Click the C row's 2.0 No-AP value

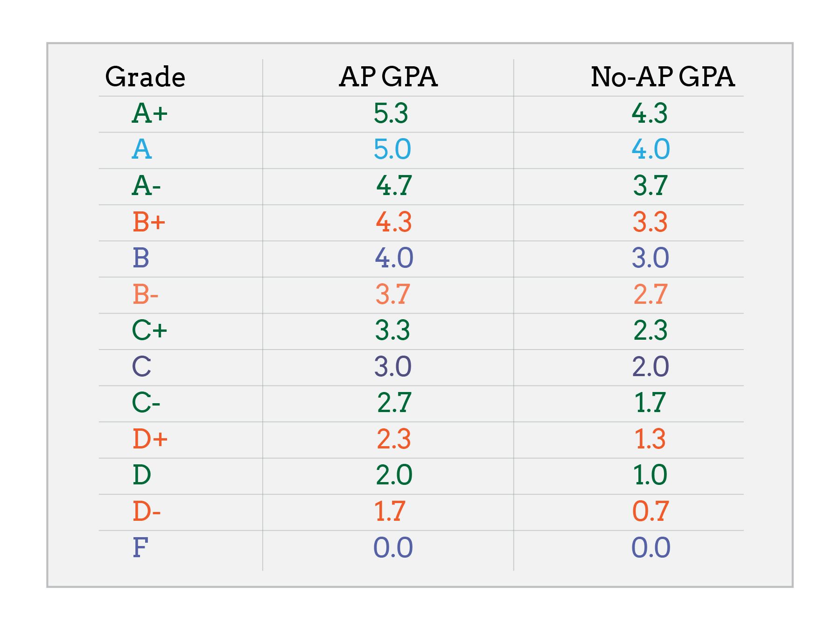pyautogui.click(x=651, y=367)
